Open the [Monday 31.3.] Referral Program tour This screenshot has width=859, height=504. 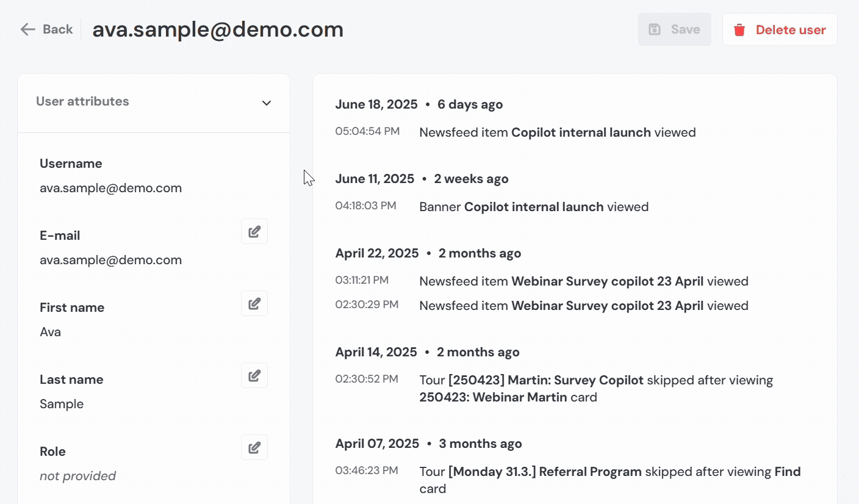[545, 472]
